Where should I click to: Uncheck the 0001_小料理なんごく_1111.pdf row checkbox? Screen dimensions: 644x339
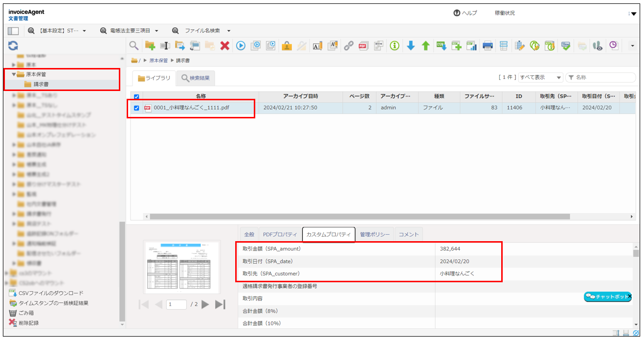click(x=135, y=107)
